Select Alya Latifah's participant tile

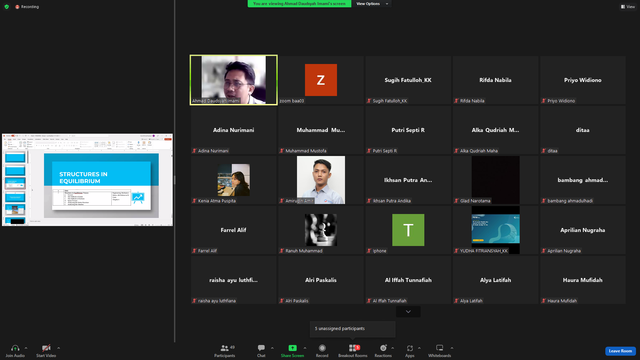pyautogui.click(x=496, y=280)
